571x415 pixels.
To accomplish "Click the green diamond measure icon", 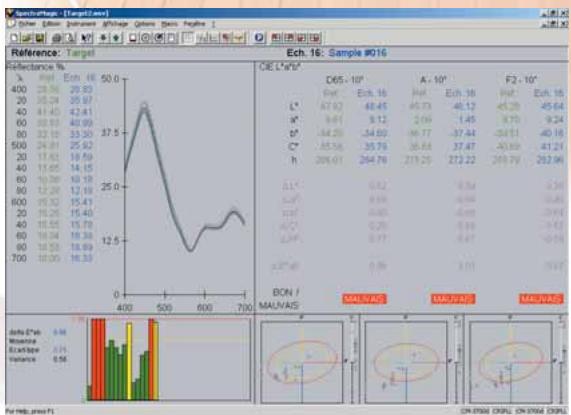I will click(x=116, y=37).
